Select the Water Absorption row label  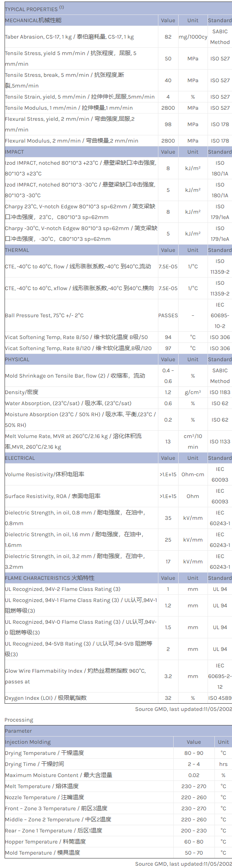click(x=68, y=403)
